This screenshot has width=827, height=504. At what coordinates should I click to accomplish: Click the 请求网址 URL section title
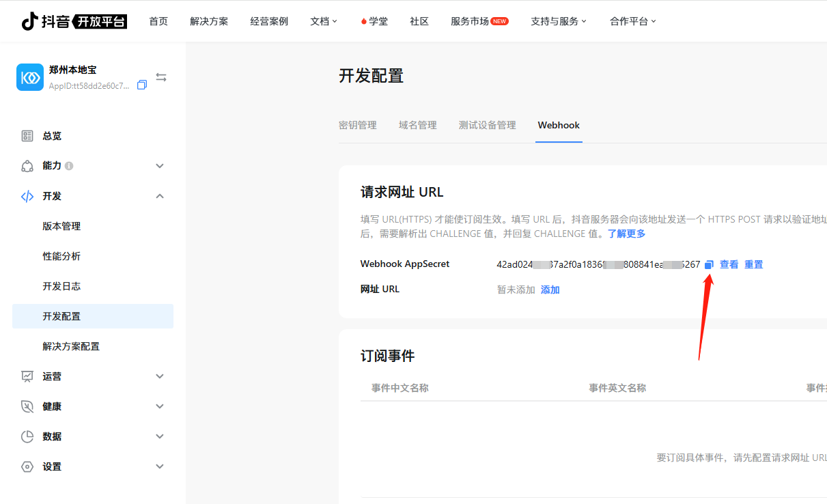(x=402, y=192)
